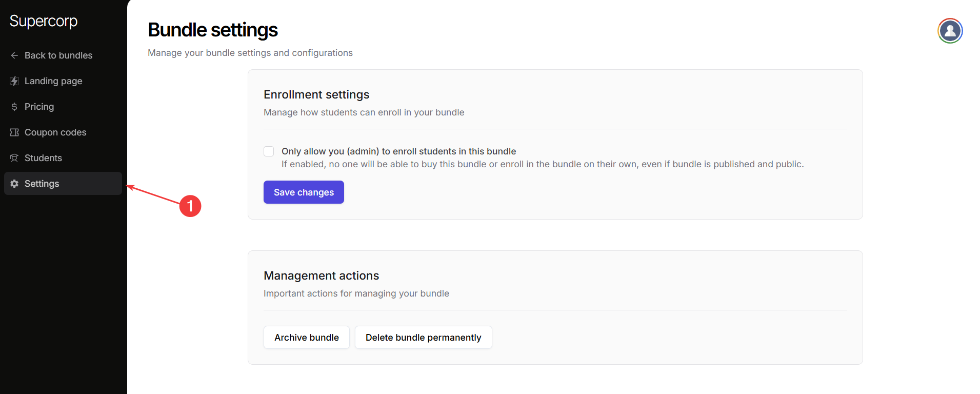This screenshot has width=980, height=394.
Task: Click the dollar sign Pricing icon
Action: pyautogui.click(x=14, y=107)
